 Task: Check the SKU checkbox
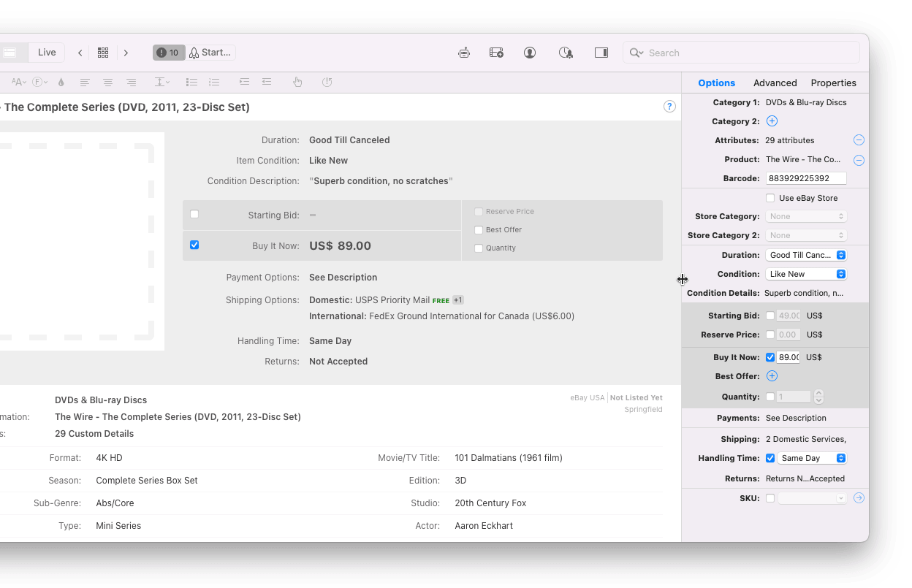pos(770,498)
